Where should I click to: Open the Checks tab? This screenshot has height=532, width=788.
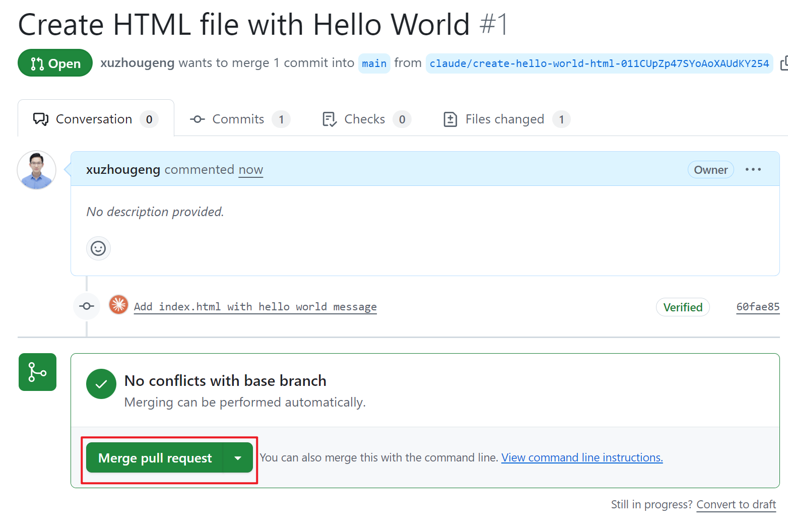pos(366,119)
